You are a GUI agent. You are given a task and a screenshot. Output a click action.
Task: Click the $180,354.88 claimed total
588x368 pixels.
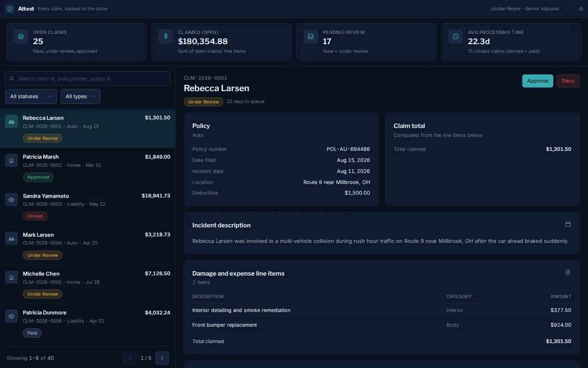click(203, 41)
